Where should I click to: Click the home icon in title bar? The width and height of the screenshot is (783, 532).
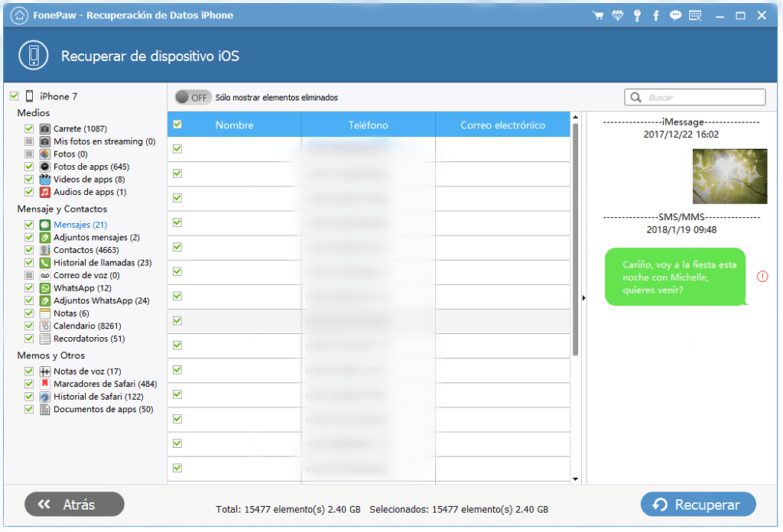point(19,15)
